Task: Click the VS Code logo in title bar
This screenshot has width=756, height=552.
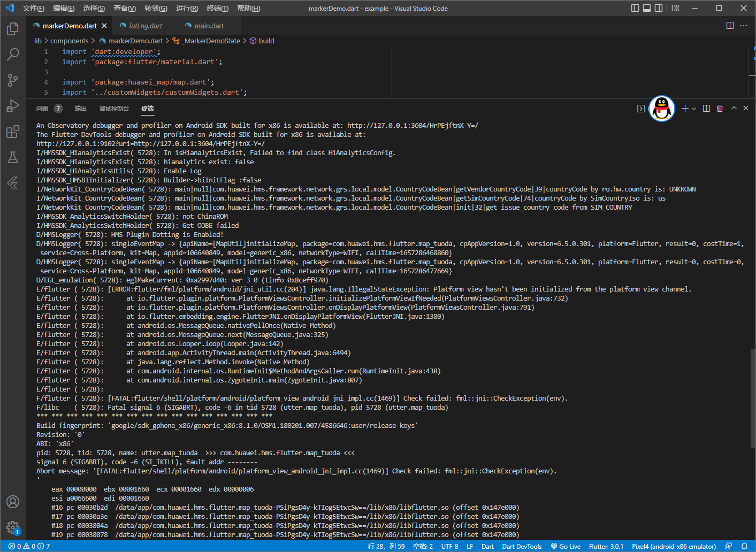Action: point(10,8)
